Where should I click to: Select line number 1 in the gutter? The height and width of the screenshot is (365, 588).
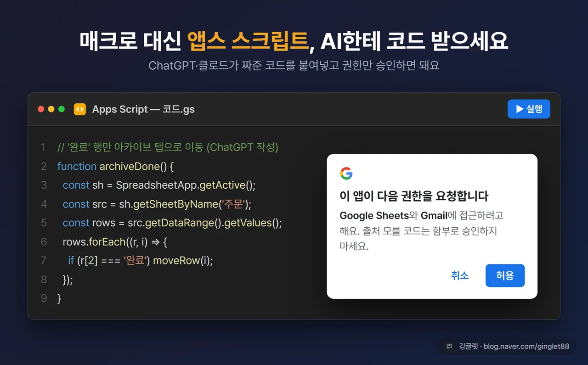click(43, 147)
